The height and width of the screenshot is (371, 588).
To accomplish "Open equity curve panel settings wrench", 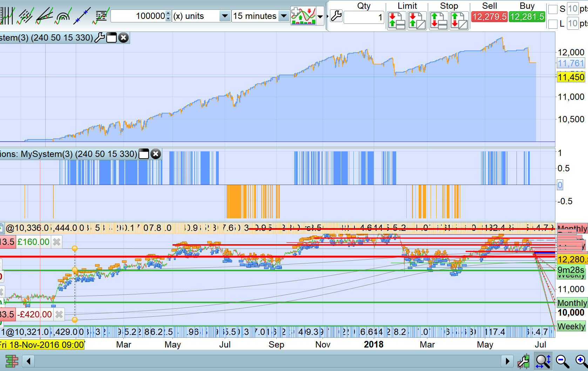I will click(100, 37).
